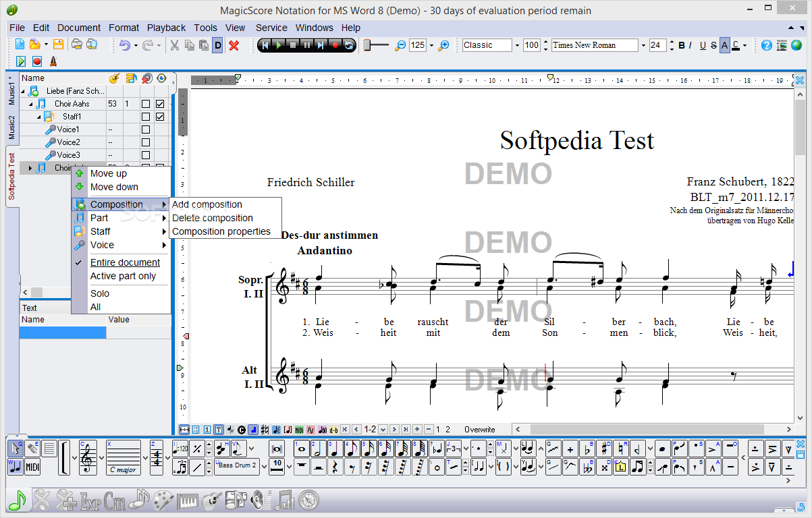Insert a natural accidental
The height and width of the screenshot is (518, 812).
click(620, 449)
